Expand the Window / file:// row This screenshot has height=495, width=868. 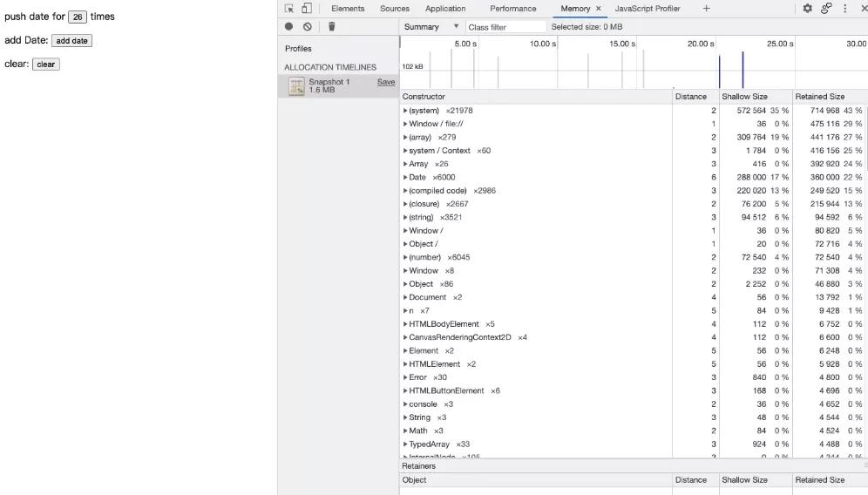pos(405,124)
